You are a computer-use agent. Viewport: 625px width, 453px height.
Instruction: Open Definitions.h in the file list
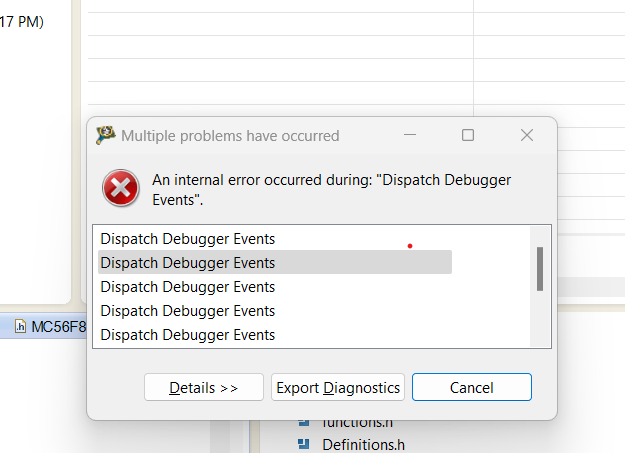click(363, 445)
